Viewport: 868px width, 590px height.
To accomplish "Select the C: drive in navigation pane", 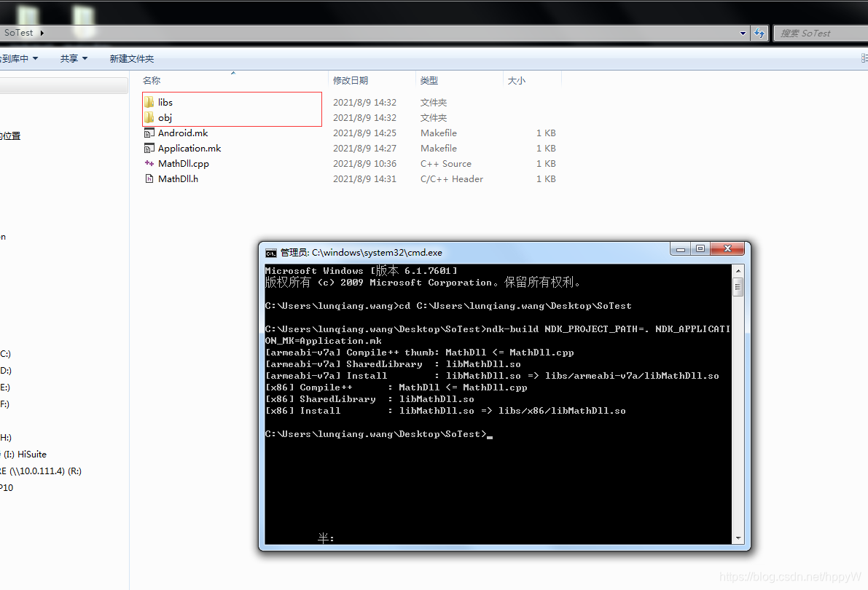I will pos(6,354).
